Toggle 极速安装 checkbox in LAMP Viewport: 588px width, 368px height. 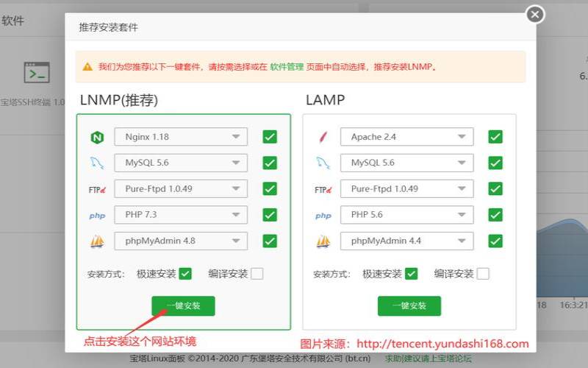(412, 274)
